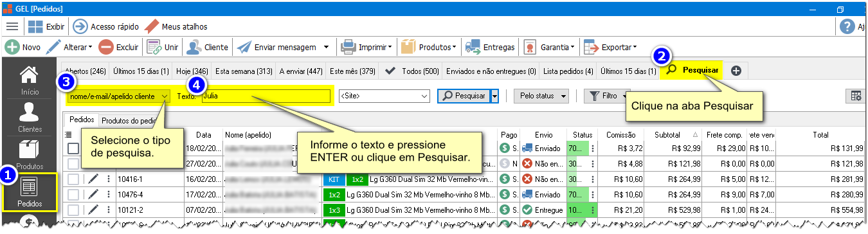The image size is (868, 234).
Task: Click the red Excluir delete icon
Action: point(107,47)
